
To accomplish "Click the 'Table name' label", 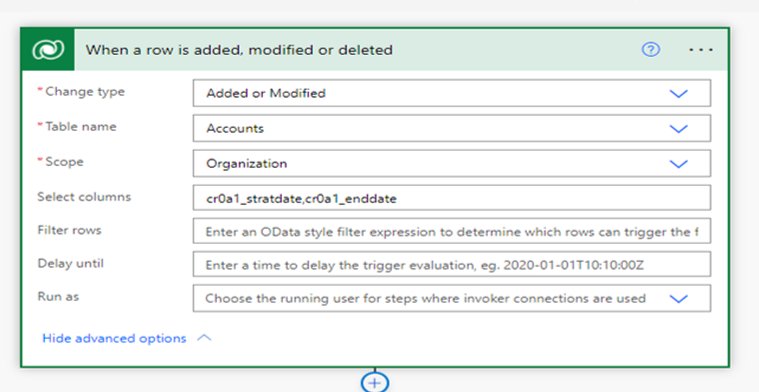I will coord(81,127).
